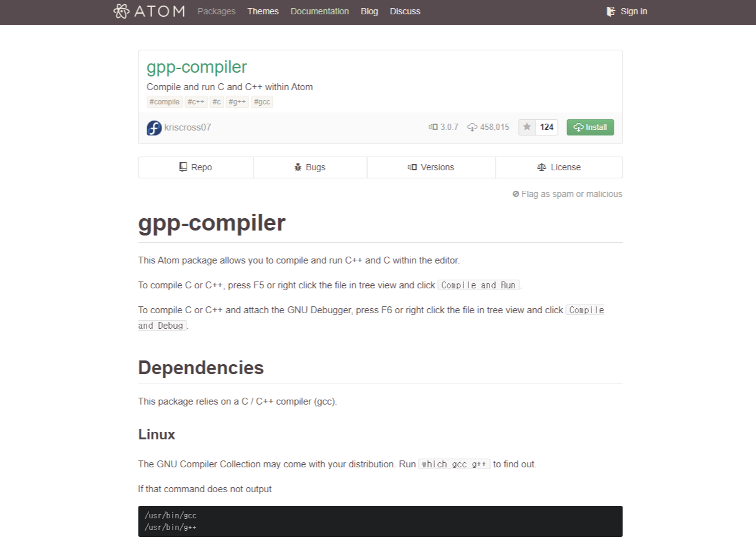
Task: Click the bug icon in Bugs tab
Action: tap(298, 167)
